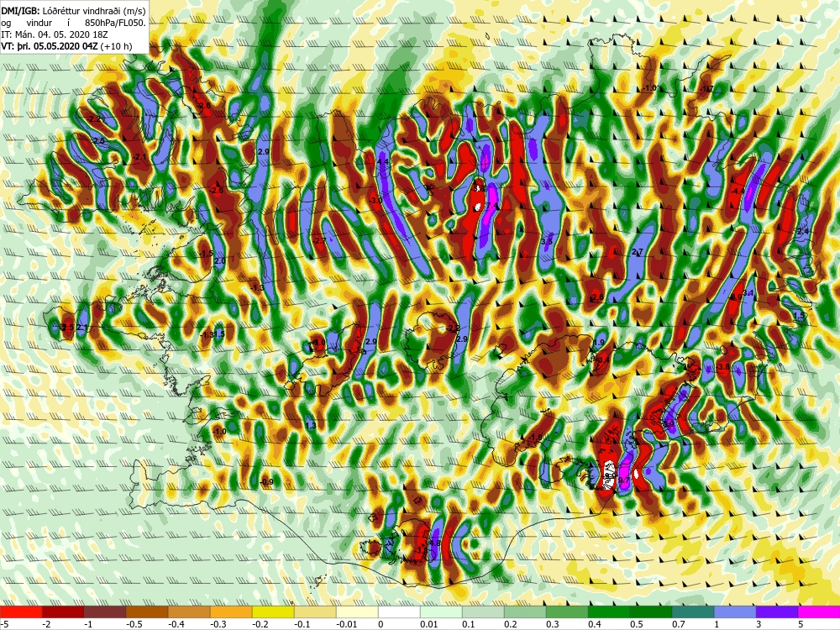Click the brown legend swatch above -0.5

coord(147,612)
